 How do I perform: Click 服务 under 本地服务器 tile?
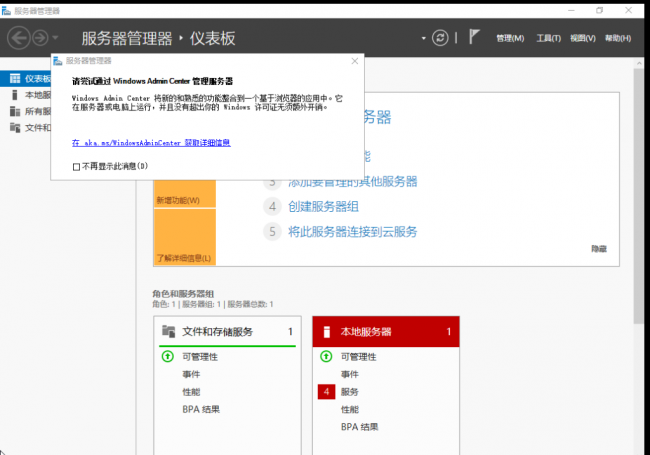click(x=349, y=392)
